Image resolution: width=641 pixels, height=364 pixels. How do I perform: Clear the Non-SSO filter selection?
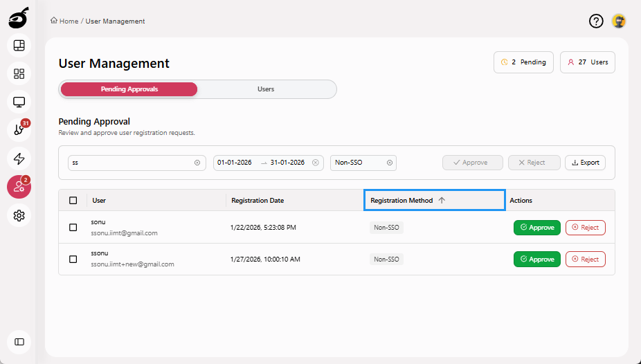(390, 163)
